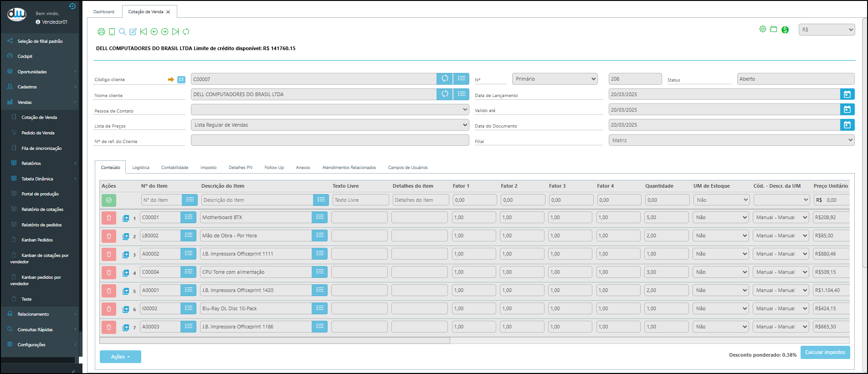Click the green dollar sign icon
This screenshot has height=374, width=868.
[x=785, y=30]
